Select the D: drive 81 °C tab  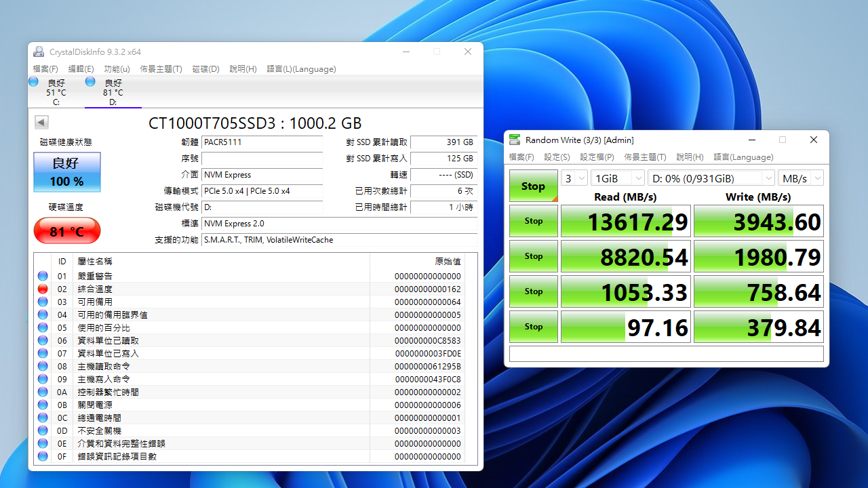coord(113,92)
